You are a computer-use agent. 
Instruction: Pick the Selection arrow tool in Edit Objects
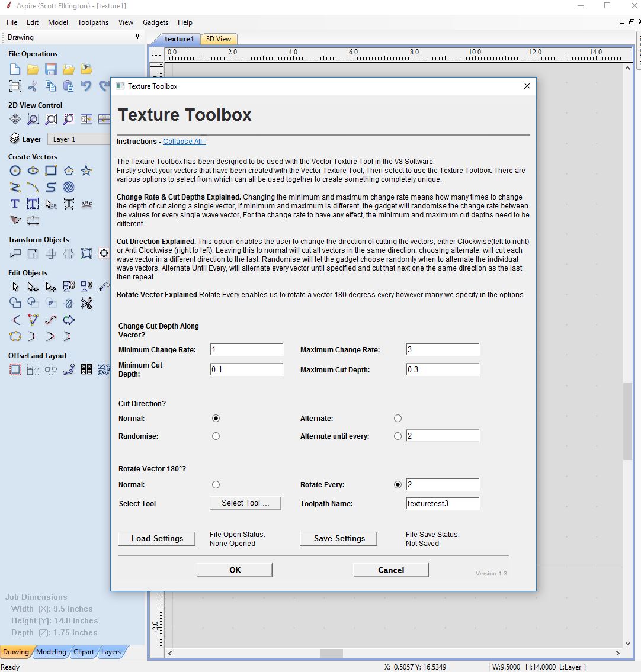pos(15,287)
